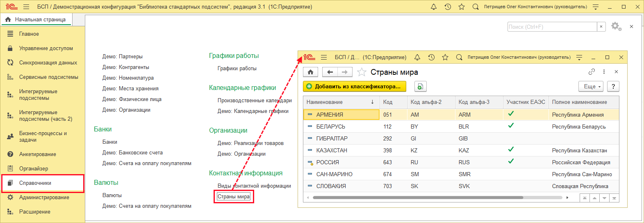The image size is (644, 223).
Task: Open three-dot form options menu
Action: coord(604,72)
